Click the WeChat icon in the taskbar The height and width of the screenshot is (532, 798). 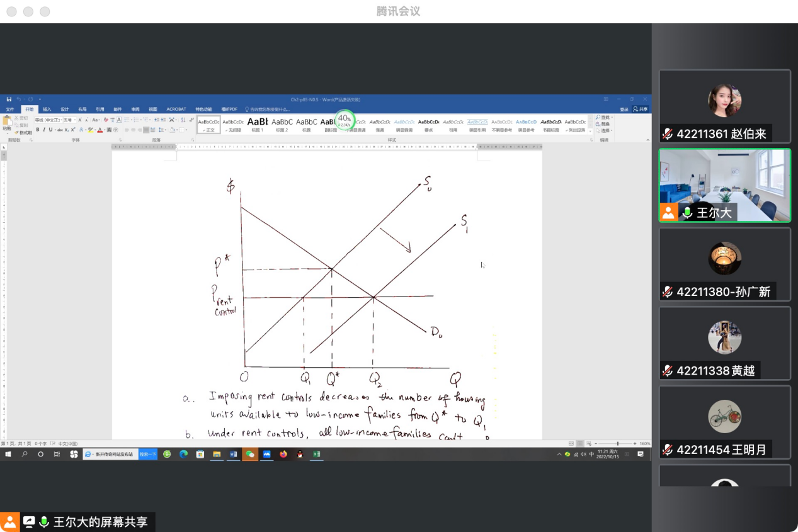pos(250,454)
